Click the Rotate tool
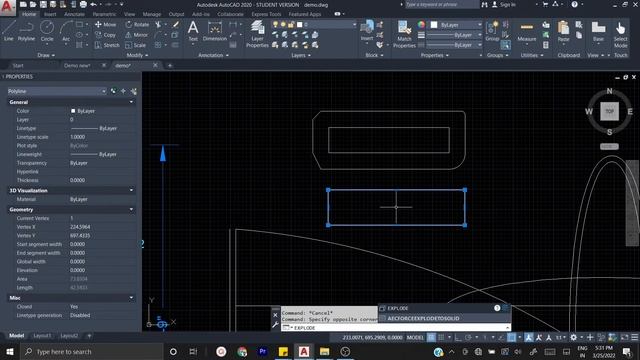Viewport: 640px width, 360px height. (137, 24)
